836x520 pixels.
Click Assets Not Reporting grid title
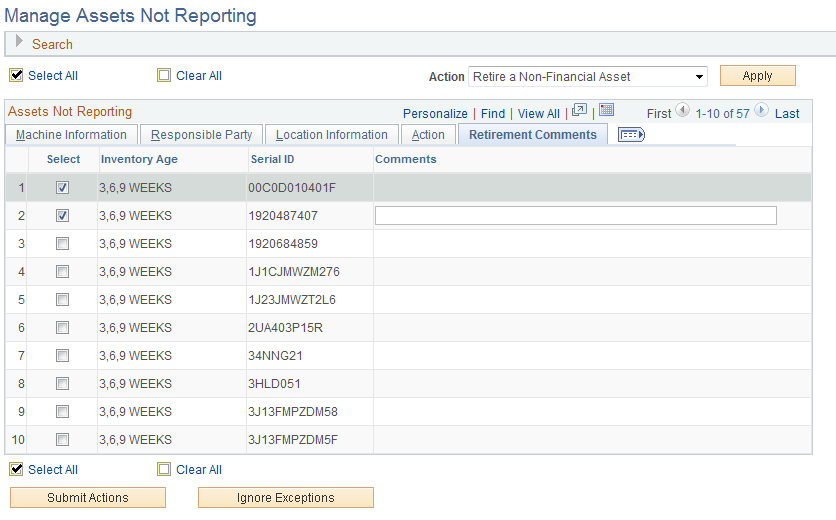click(x=70, y=111)
